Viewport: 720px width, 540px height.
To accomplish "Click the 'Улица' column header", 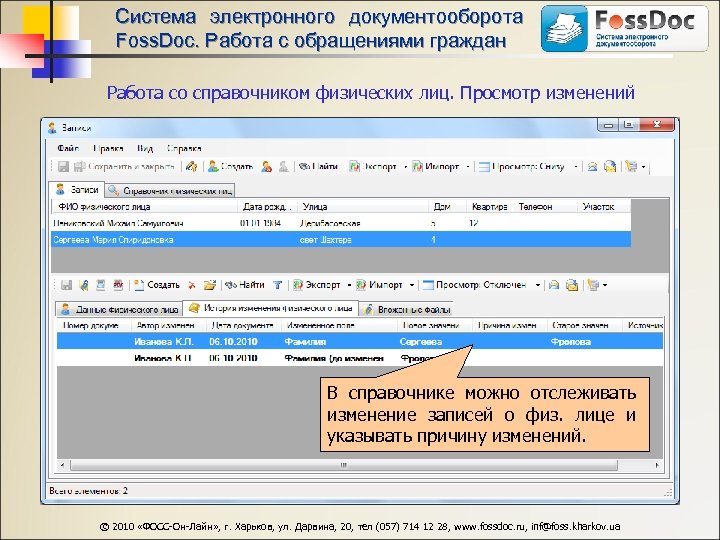I will pyautogui.click(x=363, y=207).
